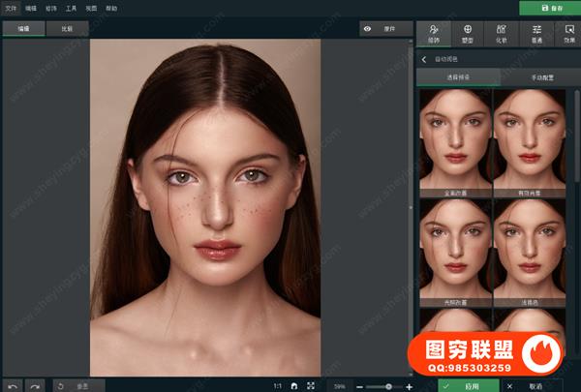
Task: Click the undo arrow icon
Action: click(14, 385)
